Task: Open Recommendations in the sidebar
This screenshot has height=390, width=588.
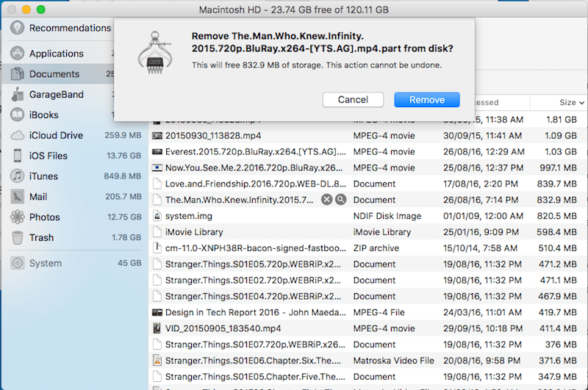Action: [x=70, y=28]
